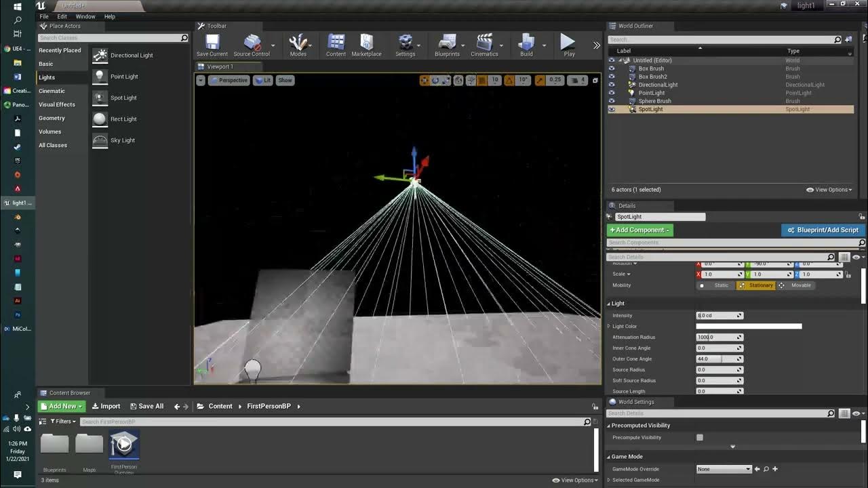Viewport: 868px width, 488px height.
Task: Open the Help menu
Action: click(110, 16)
